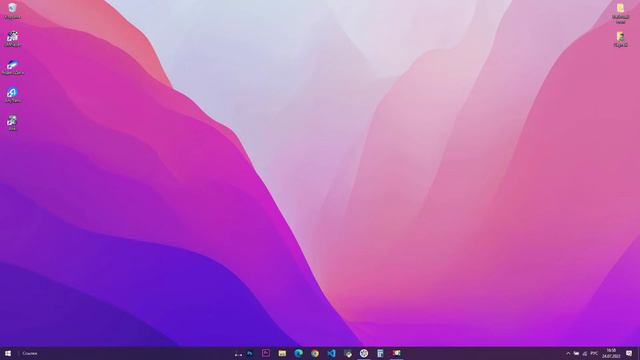Image resolution: width=640 pixels, height=360 pixels.
Task: Select the desktop shortcut directly below Recycle Bin
Action: [x=12, y=39]
